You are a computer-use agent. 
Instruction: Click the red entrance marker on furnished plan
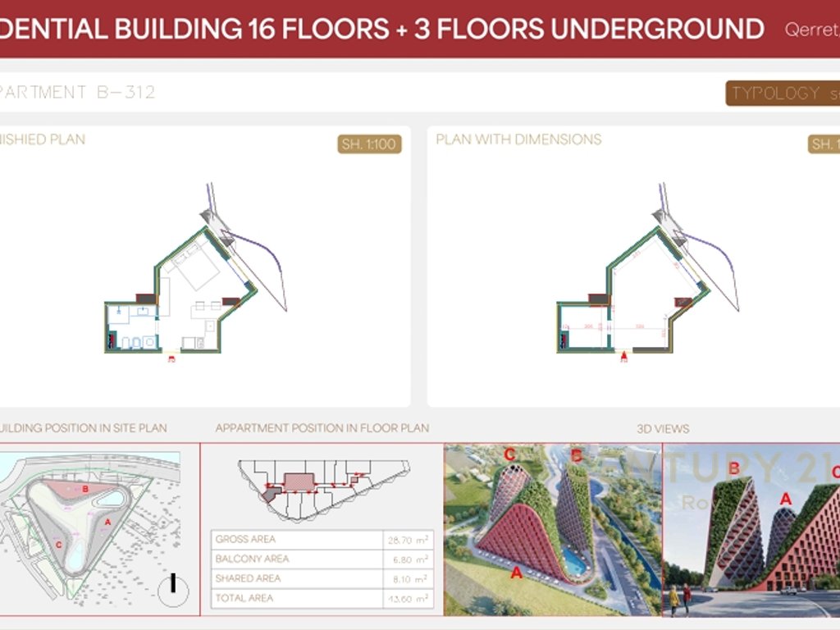click(171, 358)
